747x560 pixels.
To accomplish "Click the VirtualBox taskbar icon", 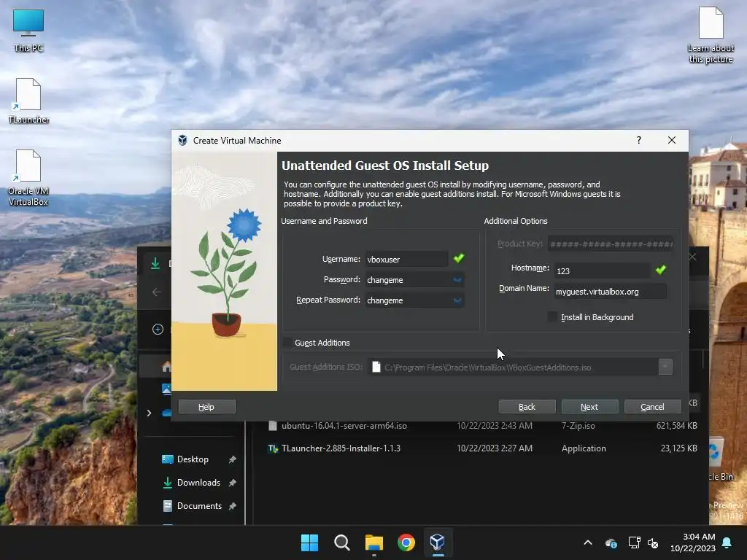I will 438,542.
